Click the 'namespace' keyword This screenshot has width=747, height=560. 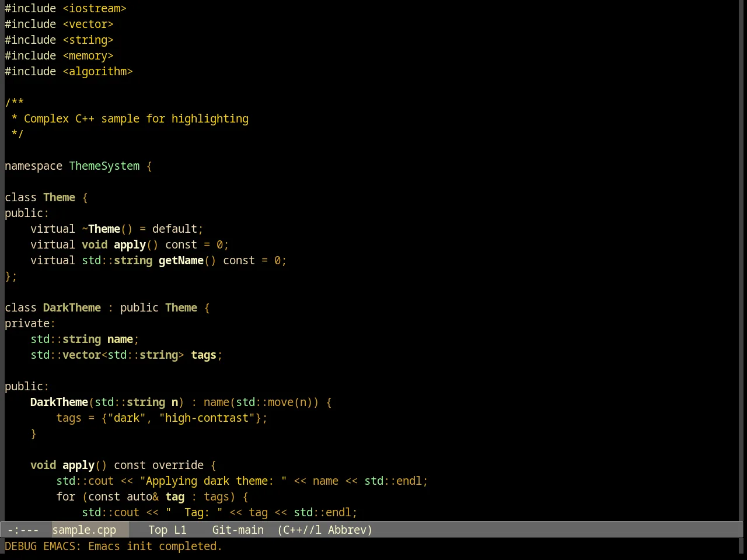33,166
